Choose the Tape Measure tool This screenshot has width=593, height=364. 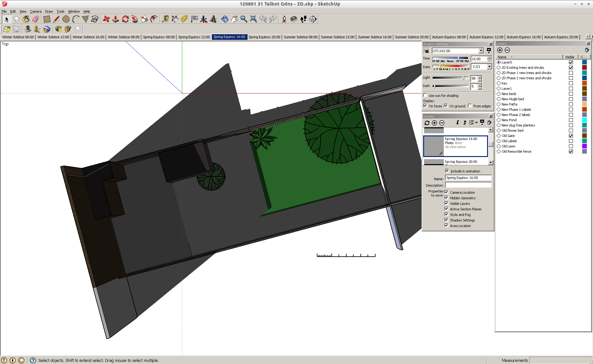pyautogui.click(x=166, y=19)
